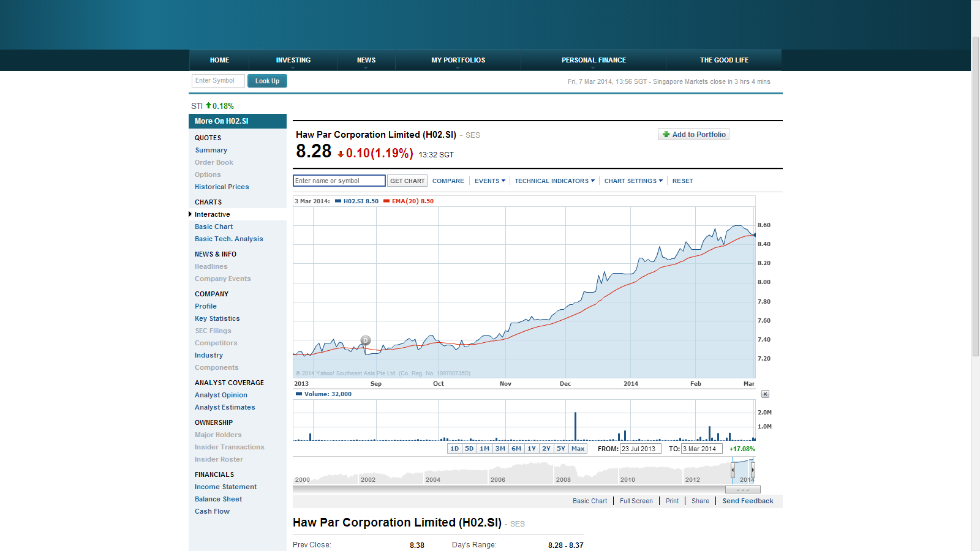Reset the chart
Image resolution: width=980 pixels, height=551 pixels.
tap(683, 181)
